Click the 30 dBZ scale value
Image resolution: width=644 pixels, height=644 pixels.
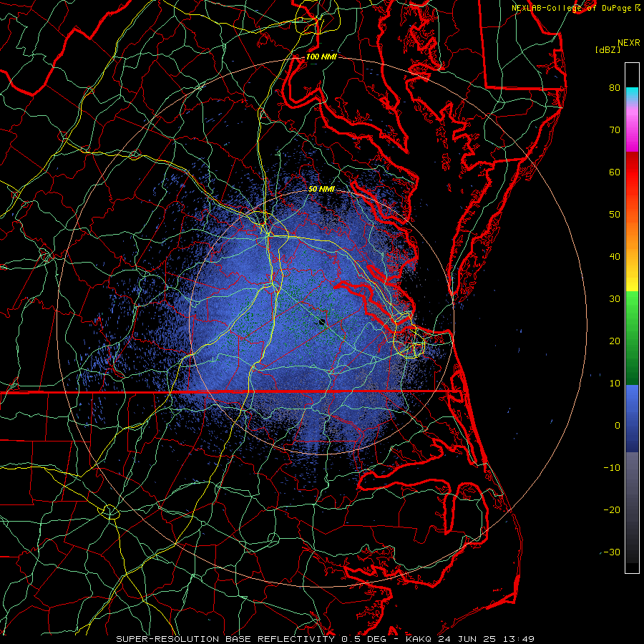pos(615,298)
